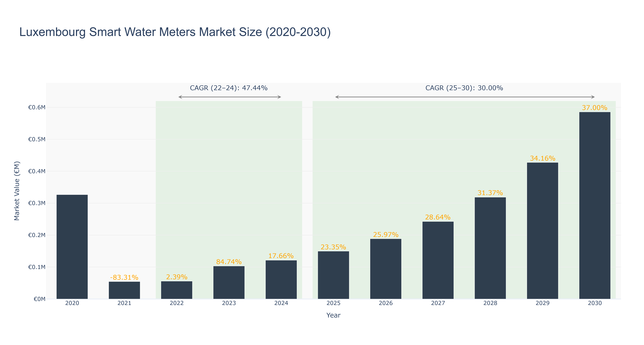Viewport: 644px width, 345px height.
Task: Click the '€0.2M' y-axis tick label
Action: tap(37, 235)
